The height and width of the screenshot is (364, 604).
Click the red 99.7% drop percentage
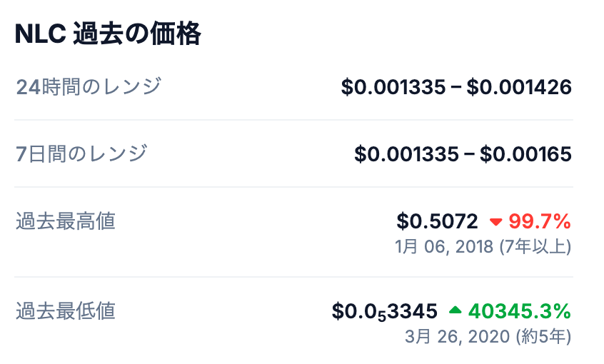pyautogui.click(x=540, y=221)
